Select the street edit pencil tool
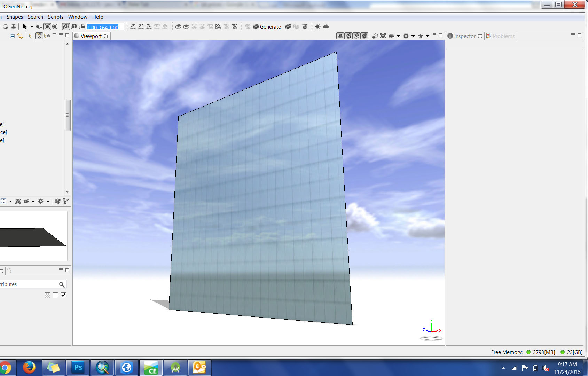Image resolution: width=588 pixels, height=376 pixels. pos(133,26)
